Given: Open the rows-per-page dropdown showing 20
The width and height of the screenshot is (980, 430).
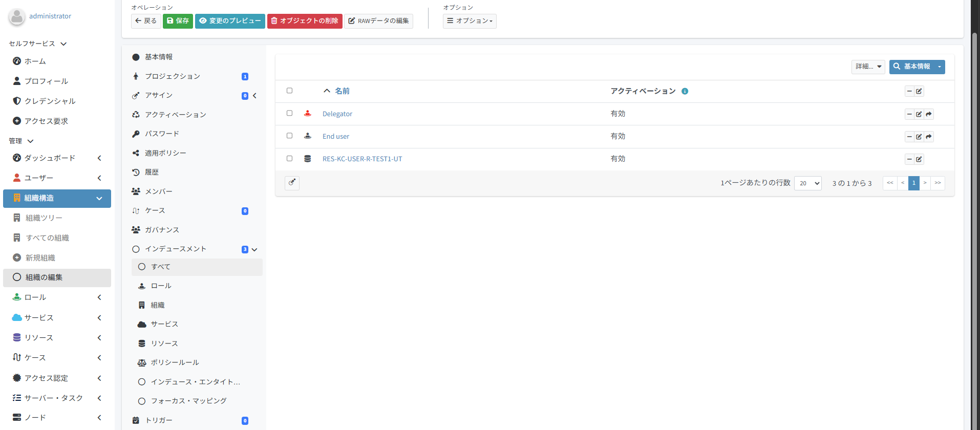Looking at the screenshot, I should 807,183.
